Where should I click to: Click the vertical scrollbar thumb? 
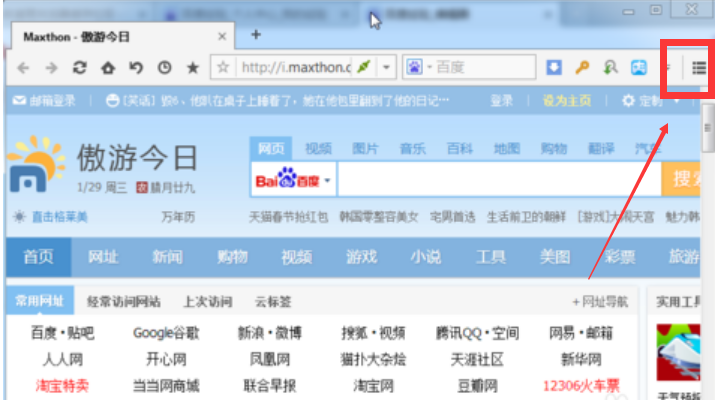tap(708, 128)
